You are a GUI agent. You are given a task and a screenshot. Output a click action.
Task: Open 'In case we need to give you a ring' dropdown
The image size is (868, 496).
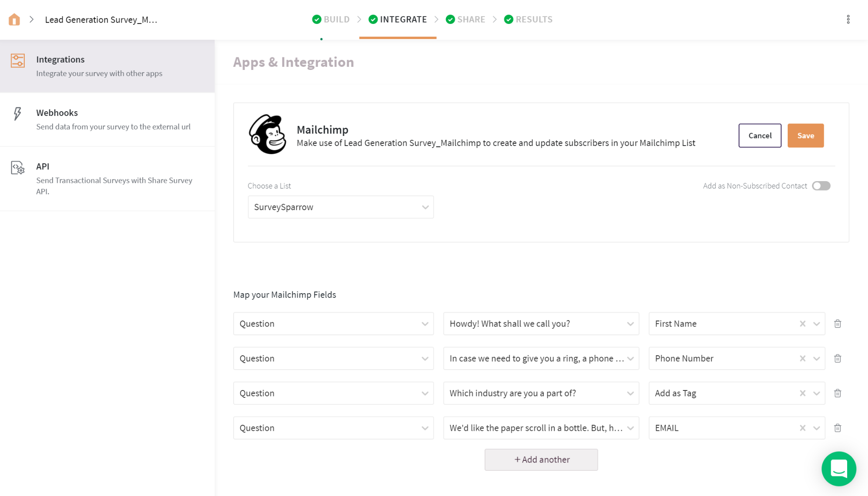coord(541,358)
